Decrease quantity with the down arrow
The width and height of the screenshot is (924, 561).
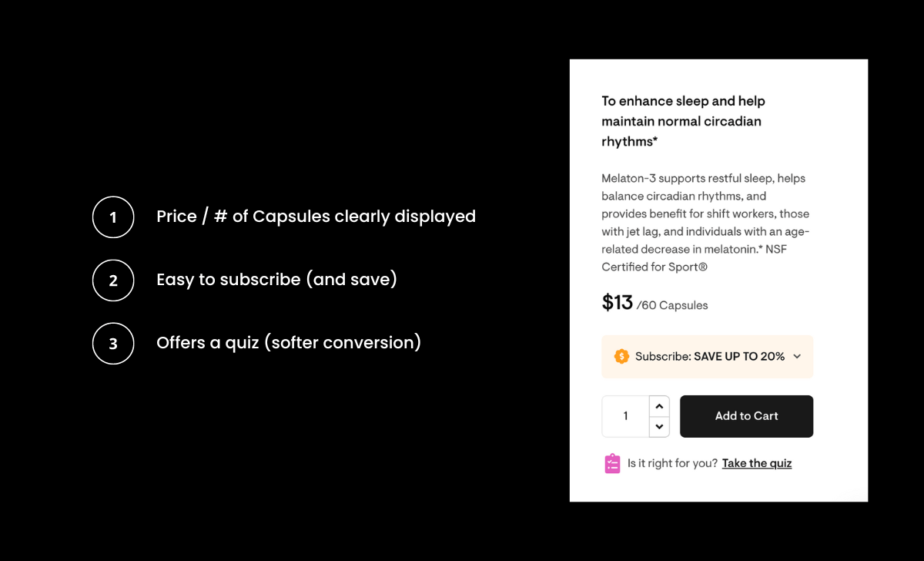659,426
